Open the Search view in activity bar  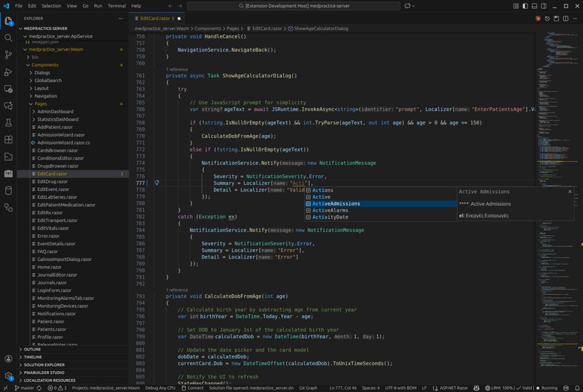coord(8,38)
